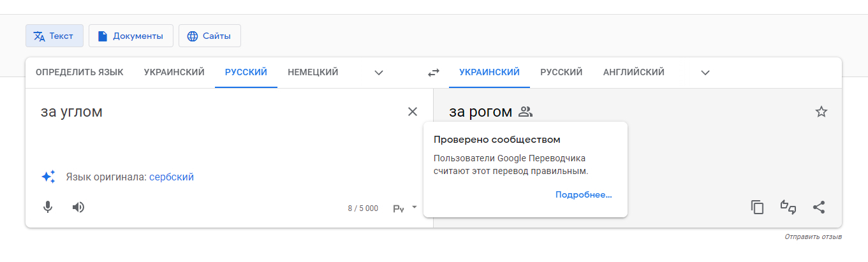Expand more source languages list

(379, 73)
